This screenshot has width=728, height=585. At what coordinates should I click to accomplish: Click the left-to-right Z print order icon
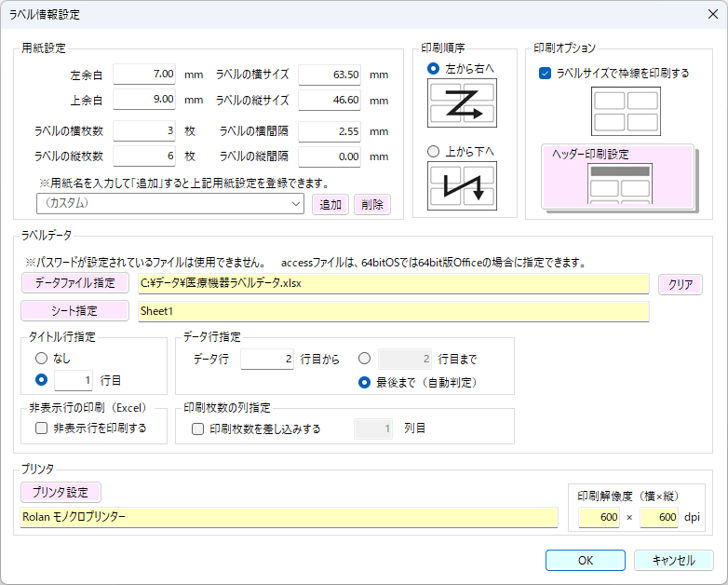click(x=462, y=102)
